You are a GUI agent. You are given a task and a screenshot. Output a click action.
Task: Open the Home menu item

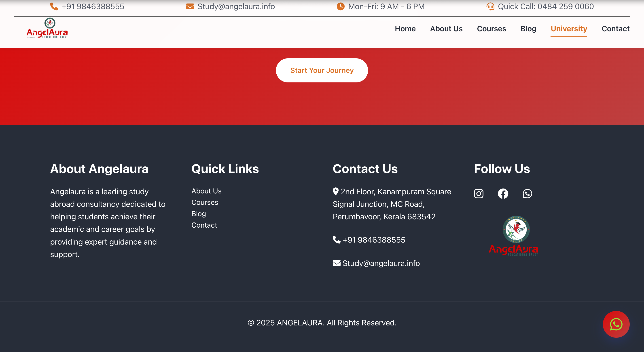coord(405,29)
